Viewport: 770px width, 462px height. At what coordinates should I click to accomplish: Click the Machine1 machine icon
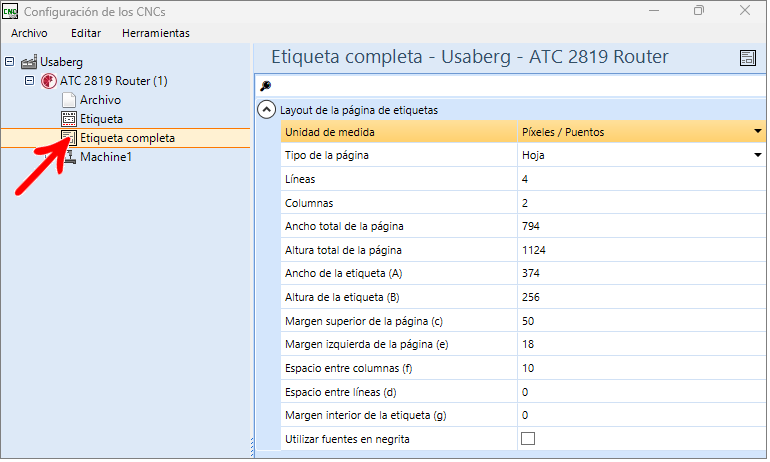point(69,157)
